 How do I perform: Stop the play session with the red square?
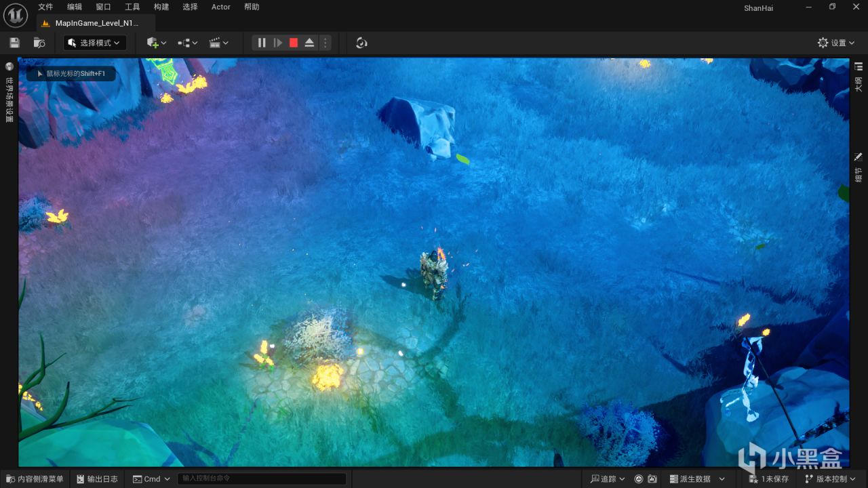tap(294, 43)
